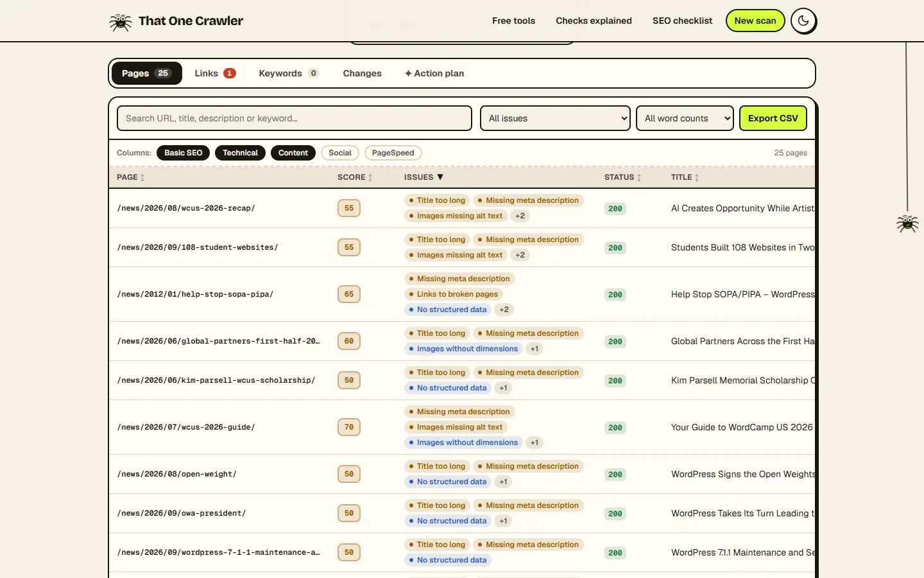The image size is (924, 578).
Task: Switch to the Changes tab
Action: [363, 73]
